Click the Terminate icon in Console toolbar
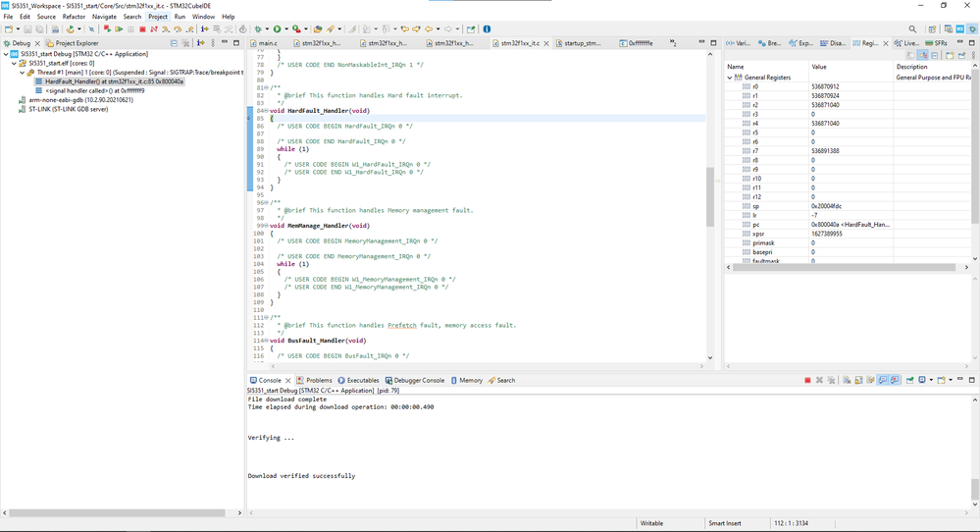This screenshot has height=532, width=980. (x=807, y=380)
